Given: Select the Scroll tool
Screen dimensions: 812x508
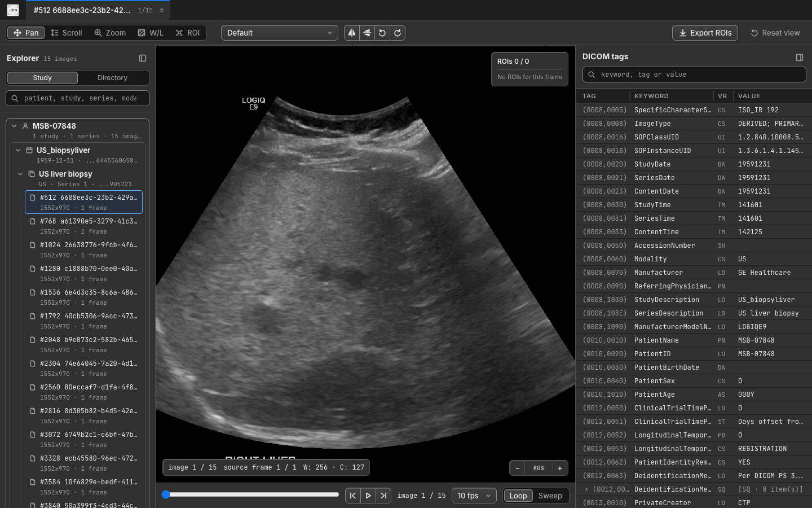Looking at the screenshot, I should [67, 33].
